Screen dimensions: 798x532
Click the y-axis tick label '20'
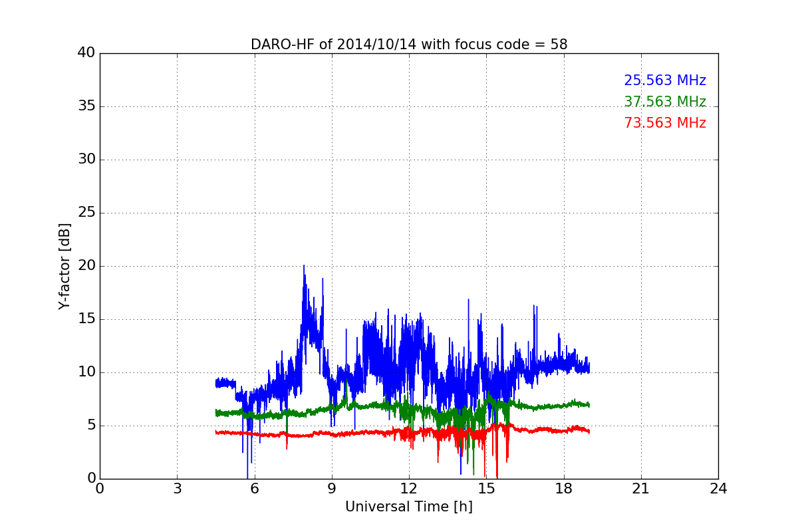tap(86, 266)
